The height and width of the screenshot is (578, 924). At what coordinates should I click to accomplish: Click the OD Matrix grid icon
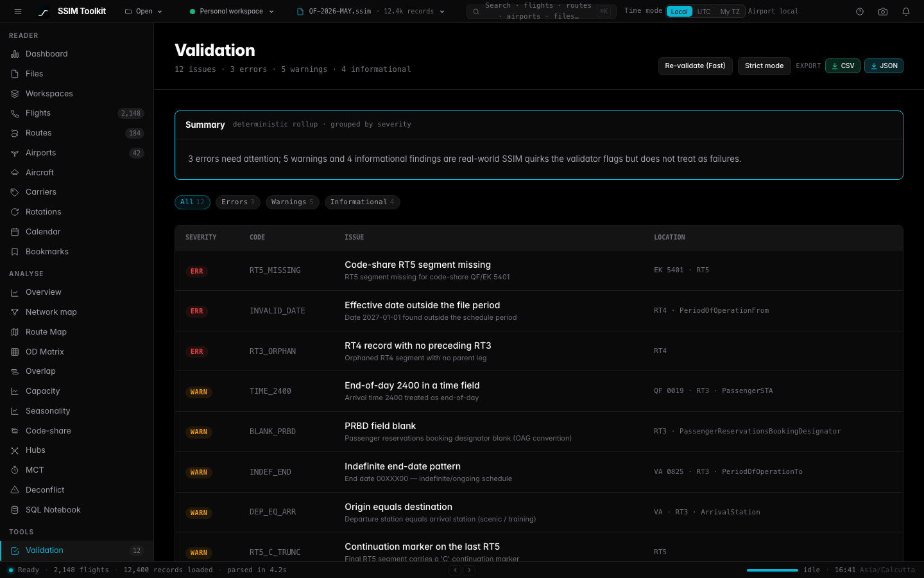[x=15, y=352]
